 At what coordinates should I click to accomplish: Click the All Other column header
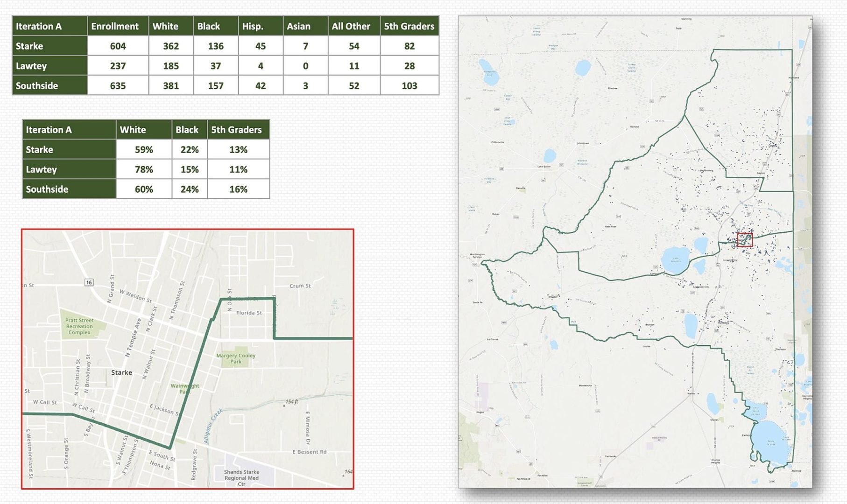click(x=351, y=26)
